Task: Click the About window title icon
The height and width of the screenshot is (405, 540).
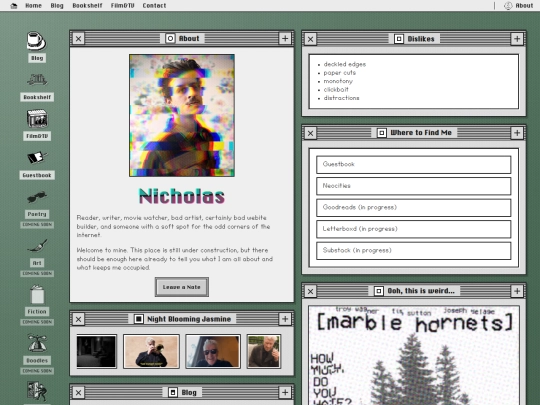Action: click(170, 38)
